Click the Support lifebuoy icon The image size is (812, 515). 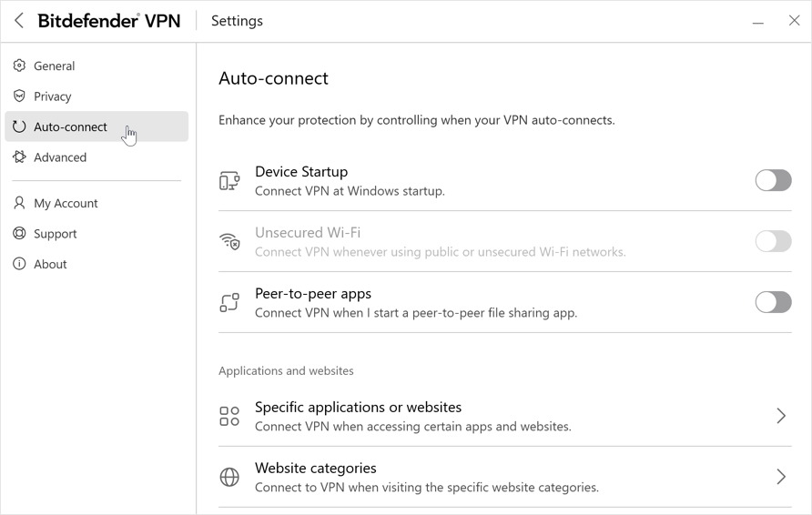(19, 233)
